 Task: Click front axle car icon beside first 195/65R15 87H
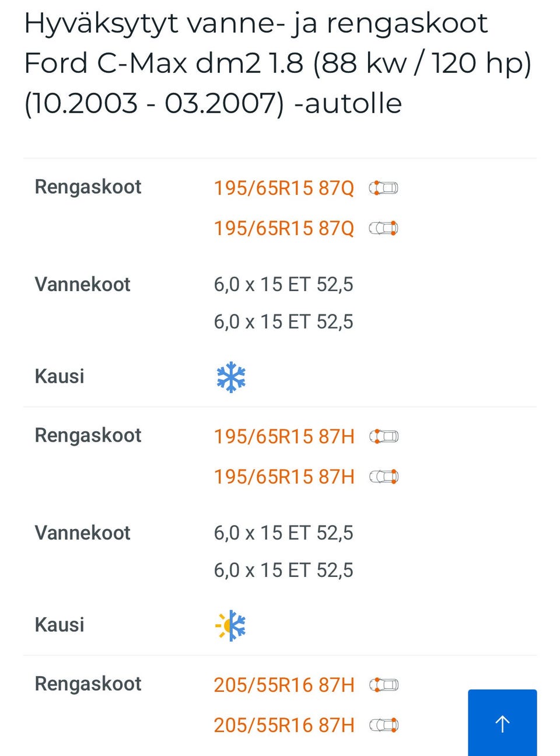click(x=383, y=436)
